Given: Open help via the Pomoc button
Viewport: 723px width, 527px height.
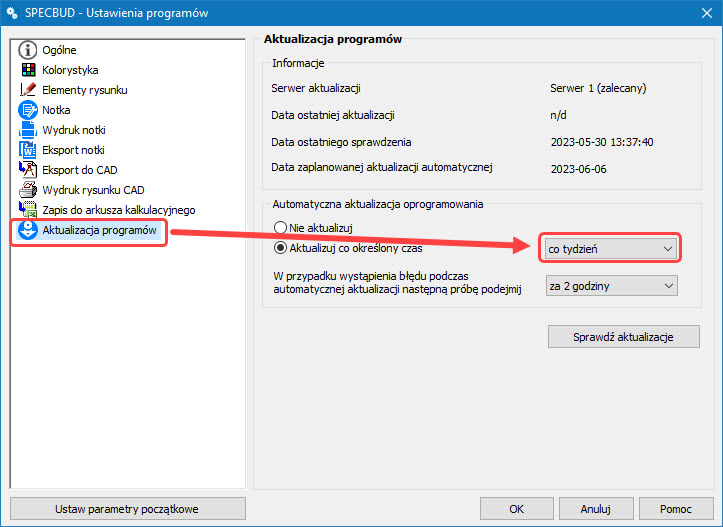Looking at the screenshot, I should pyautogui.click(x=676, y=509).
